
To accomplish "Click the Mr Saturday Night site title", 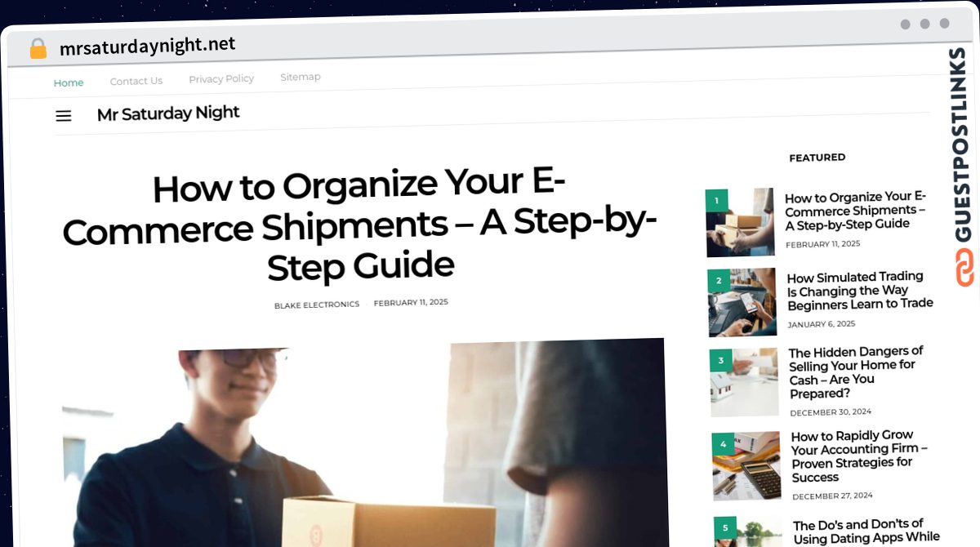I will coord(168,113).
